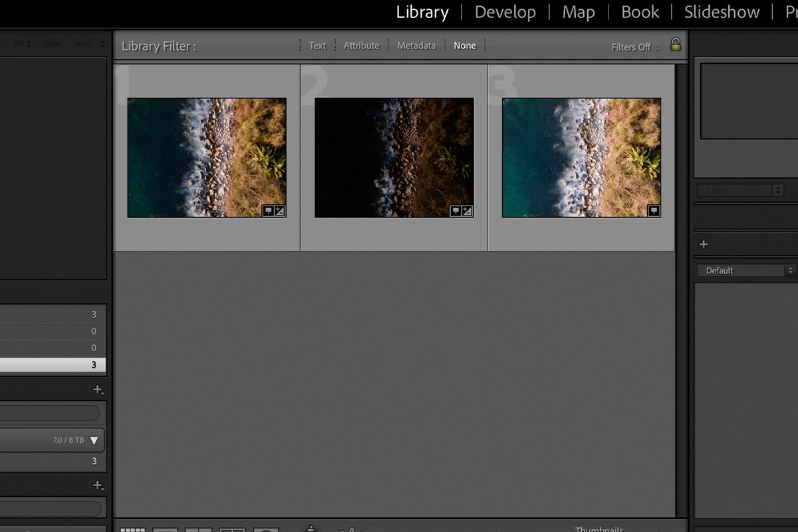Select None in the Library Filter bar
This screenshot has width=798, height=532.
point(465,45)
